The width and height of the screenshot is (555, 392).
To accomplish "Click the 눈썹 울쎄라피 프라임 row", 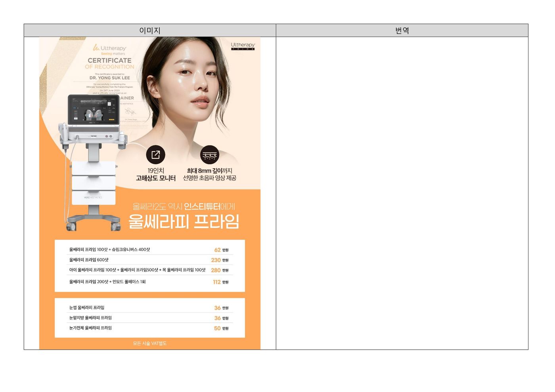I will click(x=87, y=308).
